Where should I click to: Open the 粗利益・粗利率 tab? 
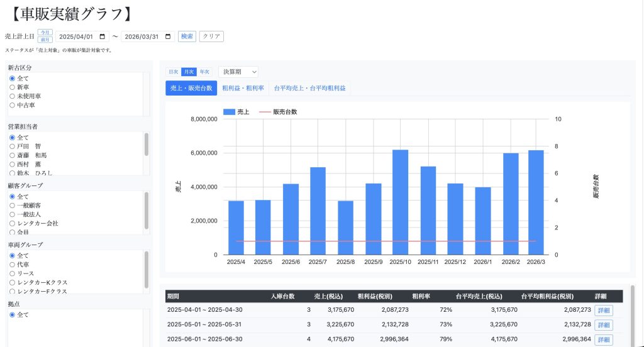pyautogui.click(x=243, y=88)
